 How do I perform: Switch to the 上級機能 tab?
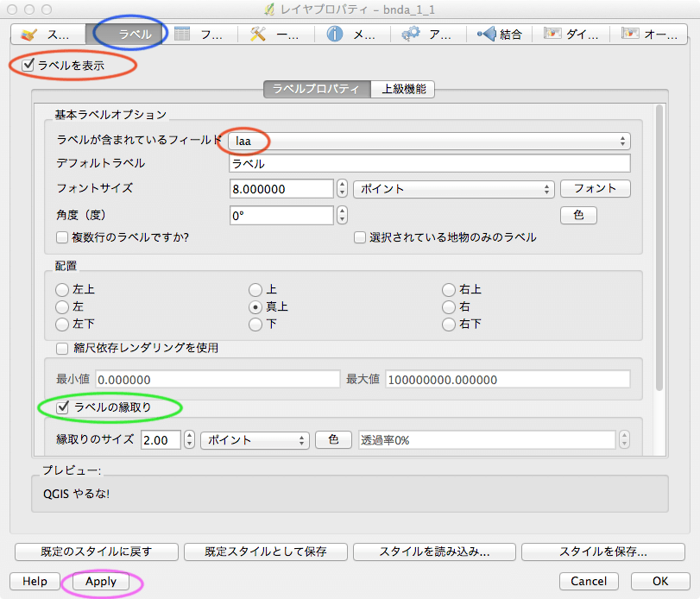[x=403, y=89]
